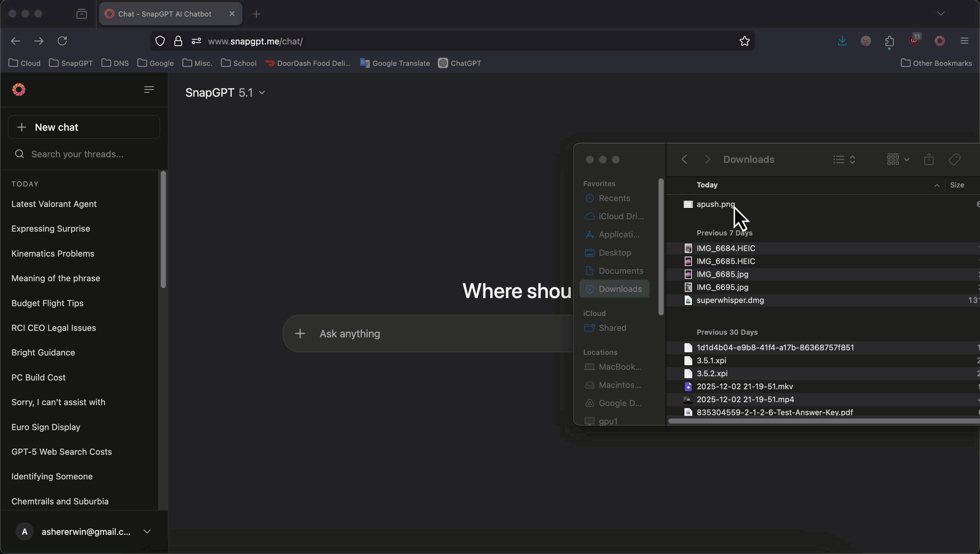Screen dimensions: 980x554
Task: Sort Finder list by Size column
Action: [957, 185]
